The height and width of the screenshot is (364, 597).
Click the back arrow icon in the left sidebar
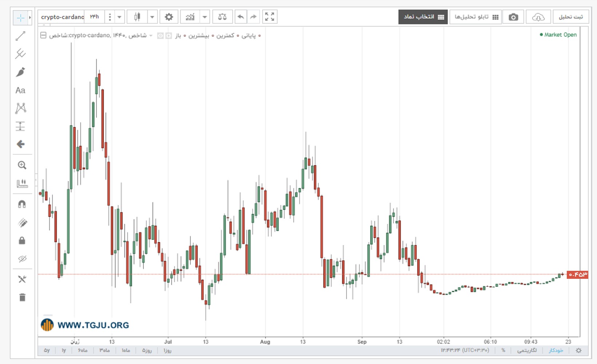coord(21,144)
